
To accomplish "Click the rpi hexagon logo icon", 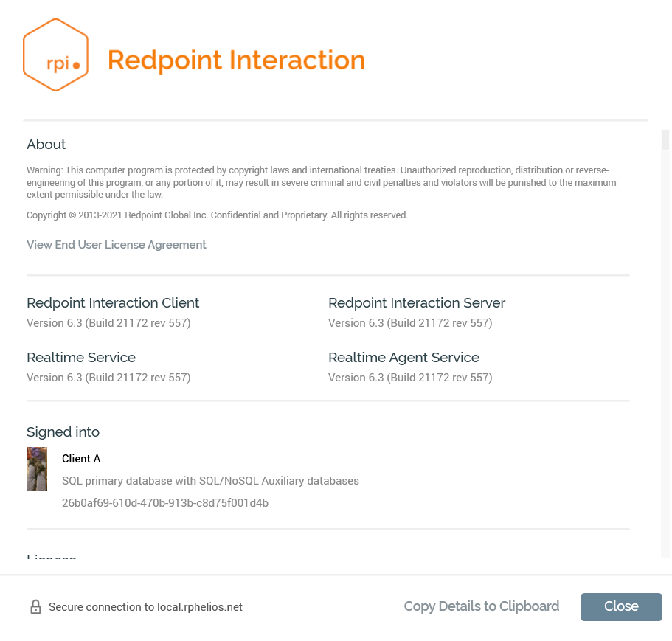I will 55,54.
